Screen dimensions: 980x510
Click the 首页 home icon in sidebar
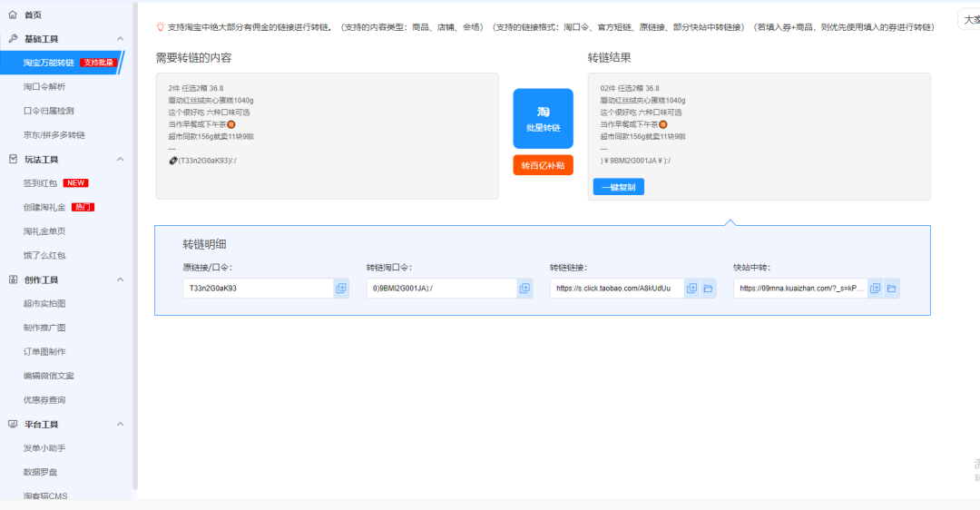13,15
